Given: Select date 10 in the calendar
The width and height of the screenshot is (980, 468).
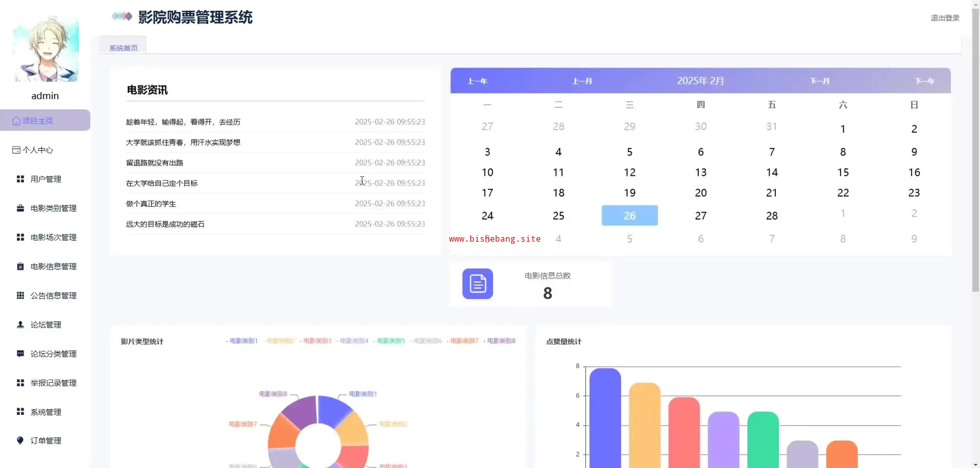Looking at the screenshot, I should (487, 173).
